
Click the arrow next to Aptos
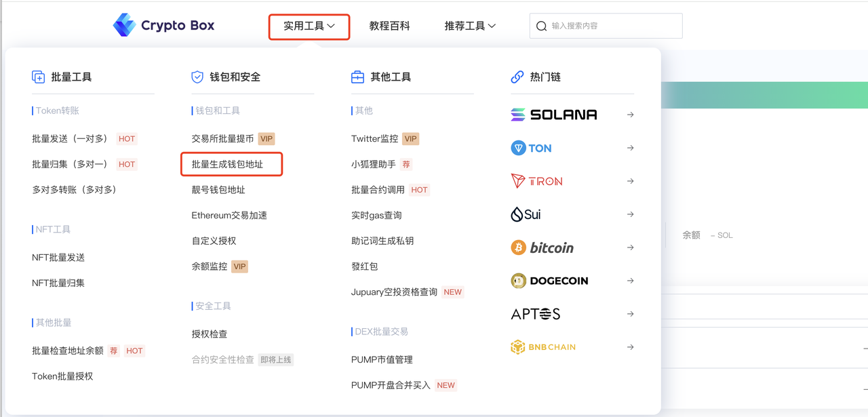pos(630,314)
